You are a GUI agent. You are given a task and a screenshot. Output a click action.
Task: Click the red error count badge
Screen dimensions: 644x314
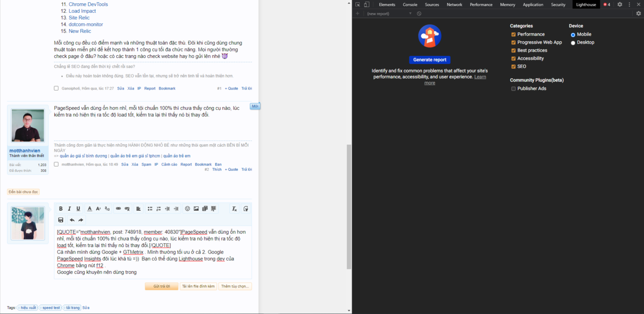click(606, 4)
